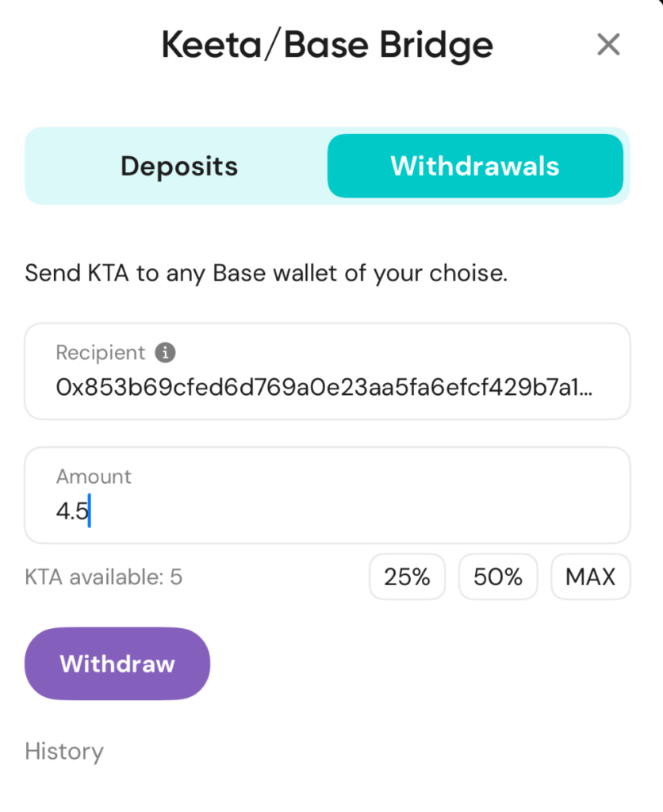Click the "KTA available: 5" balance text
The width and height of the screenshot is (663, 812).
coord(104,577)
